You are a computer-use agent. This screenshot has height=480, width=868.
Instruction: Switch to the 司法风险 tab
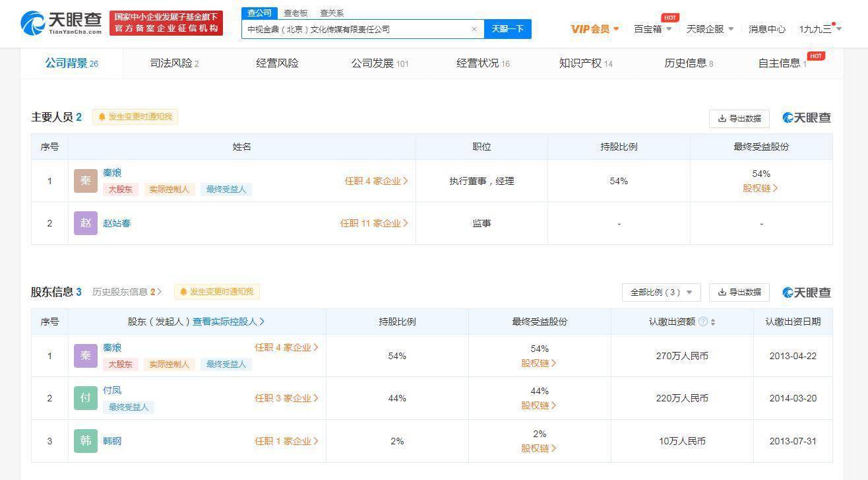[x=174, y=63]
